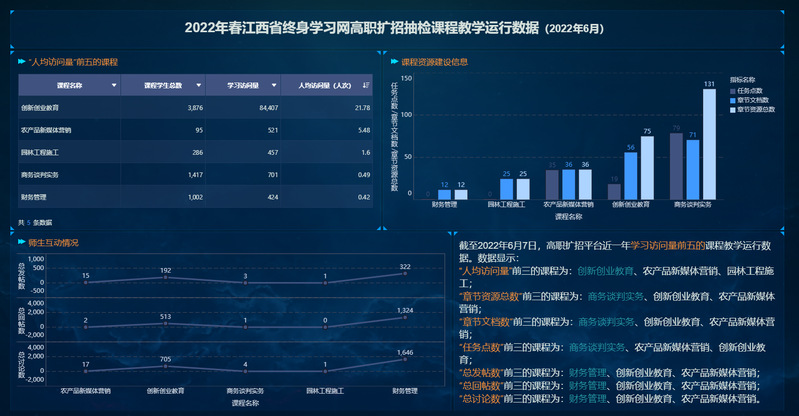
Task: Open the 课程学生总数 column filter dropdown
Action: [199, 85]
